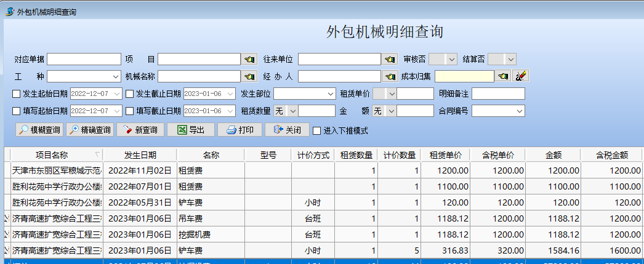644x264 pixels.
Task: Click the 新查询 button
Action: coord(140,130)
